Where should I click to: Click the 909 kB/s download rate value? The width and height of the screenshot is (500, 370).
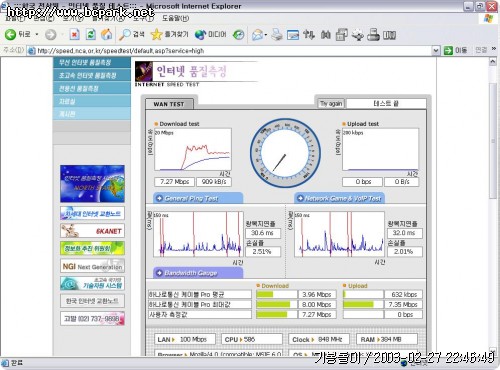tap(214, 182)
